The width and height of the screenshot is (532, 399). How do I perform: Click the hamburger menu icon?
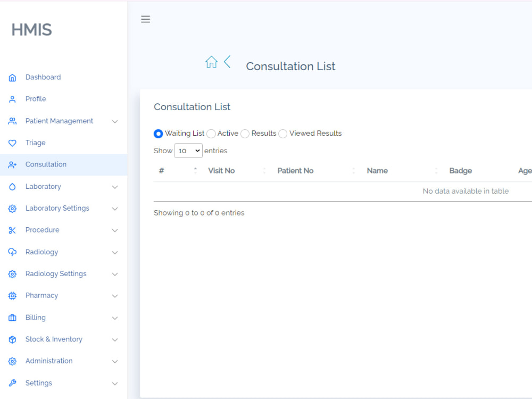(146, 19)
